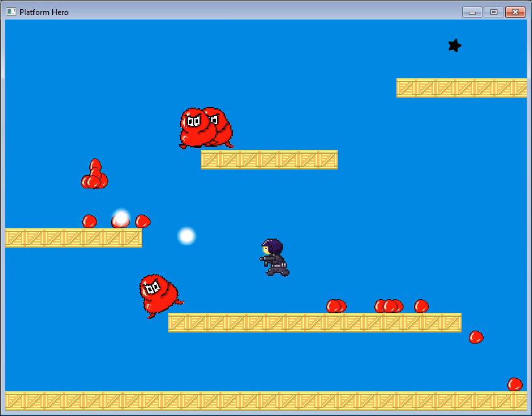Image resolution: width=532 pixels, height=416 pixels.
Task: Click the black star in the sky
Action: (x=454, y=46)
